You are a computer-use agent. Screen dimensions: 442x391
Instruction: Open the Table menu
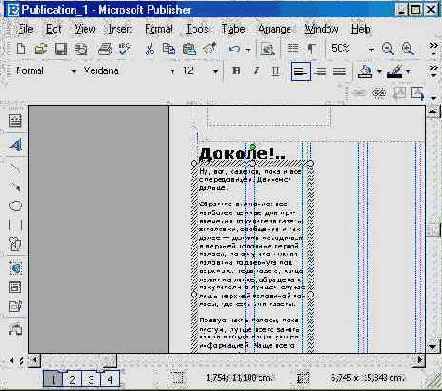(233, 29)
